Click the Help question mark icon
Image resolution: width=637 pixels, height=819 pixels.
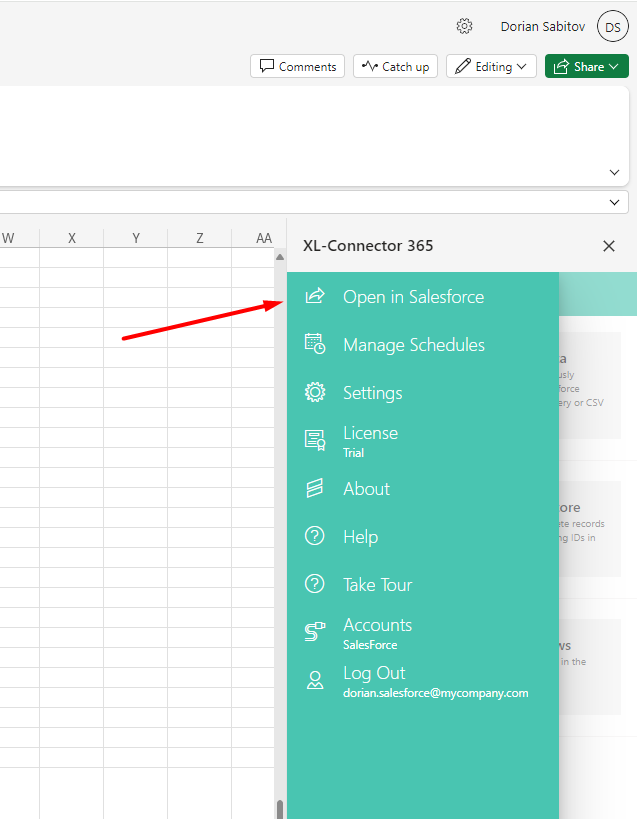point(314,536)
